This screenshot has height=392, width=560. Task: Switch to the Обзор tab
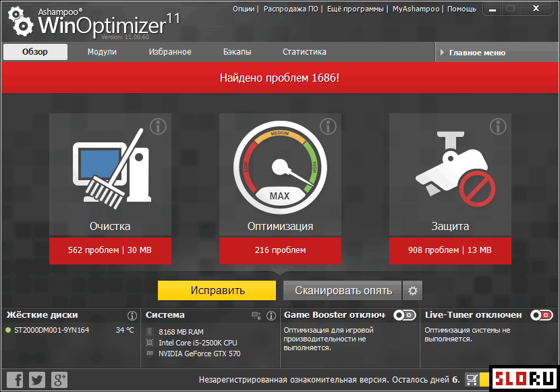[x=35, y=52]
